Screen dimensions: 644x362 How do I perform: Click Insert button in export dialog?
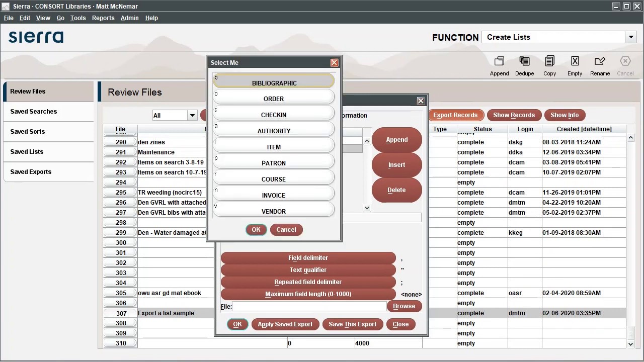(x=397, y=165)
